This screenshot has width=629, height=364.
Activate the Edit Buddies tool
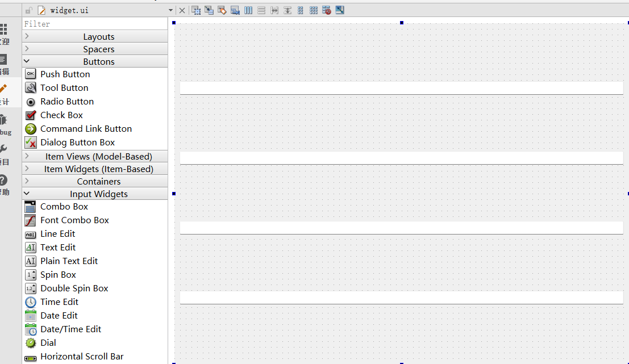[222, 10]
